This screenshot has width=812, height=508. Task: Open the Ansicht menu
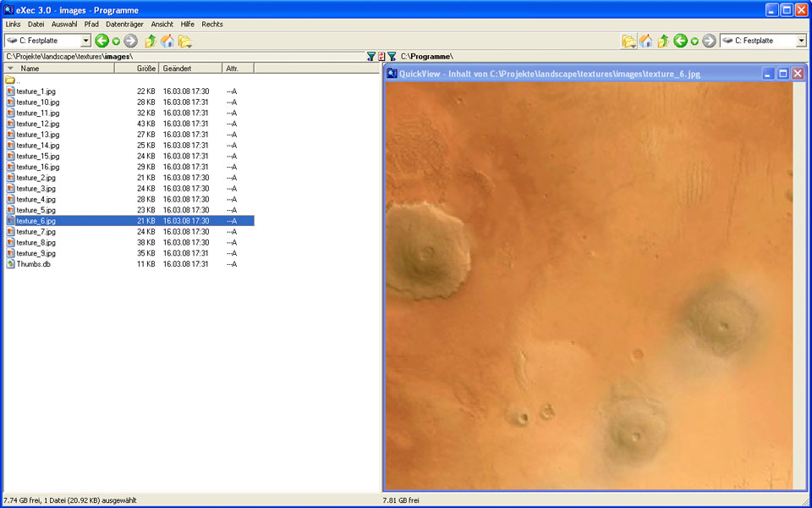[162, 25]
